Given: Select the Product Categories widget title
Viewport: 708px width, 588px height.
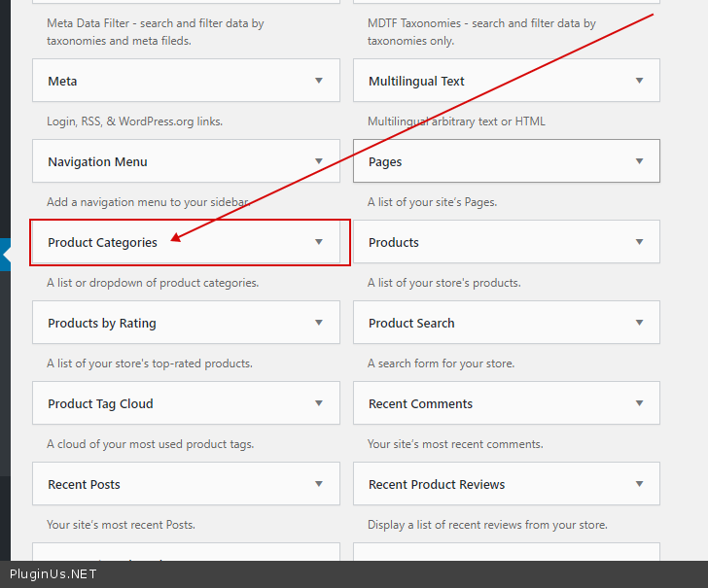Looking at the screenshot, I should coord(102,243).
